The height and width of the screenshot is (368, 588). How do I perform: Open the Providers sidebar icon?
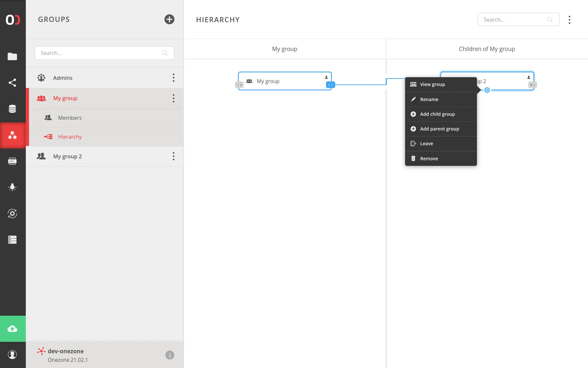12,109
